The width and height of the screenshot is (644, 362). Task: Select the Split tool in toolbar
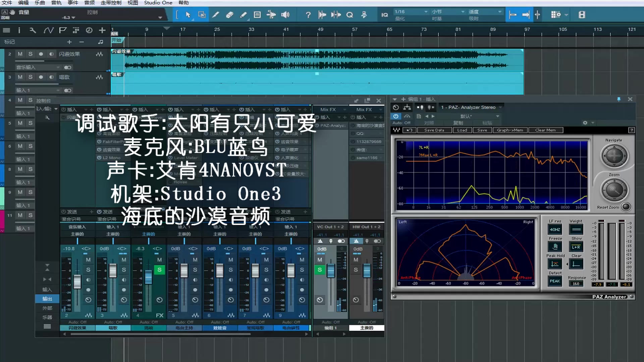click(x=216, y=15)
